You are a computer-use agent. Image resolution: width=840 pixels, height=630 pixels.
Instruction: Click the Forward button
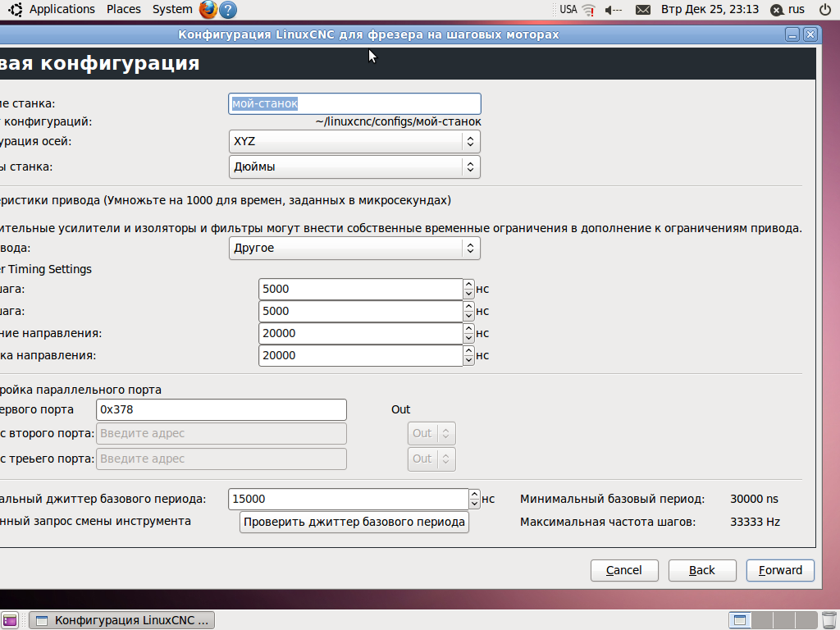click(x=780, y=571)
